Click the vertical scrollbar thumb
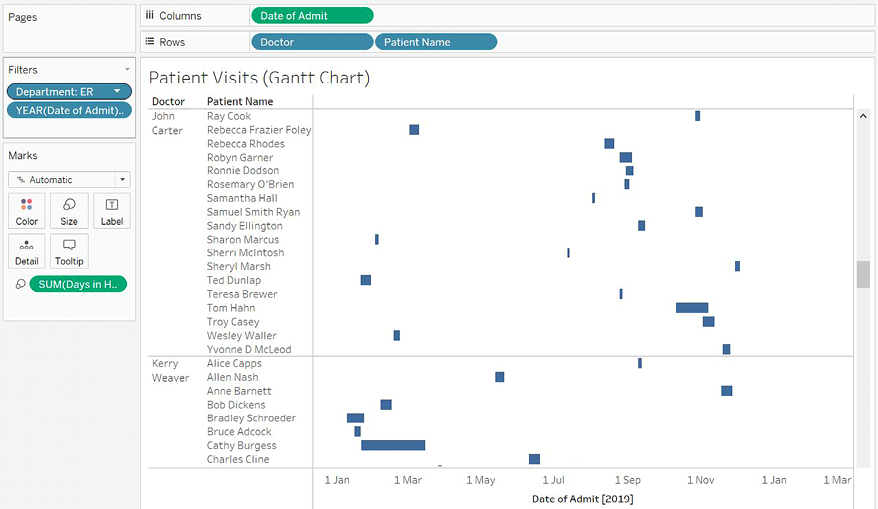This screenshot has height=509, width=878. 863,274
